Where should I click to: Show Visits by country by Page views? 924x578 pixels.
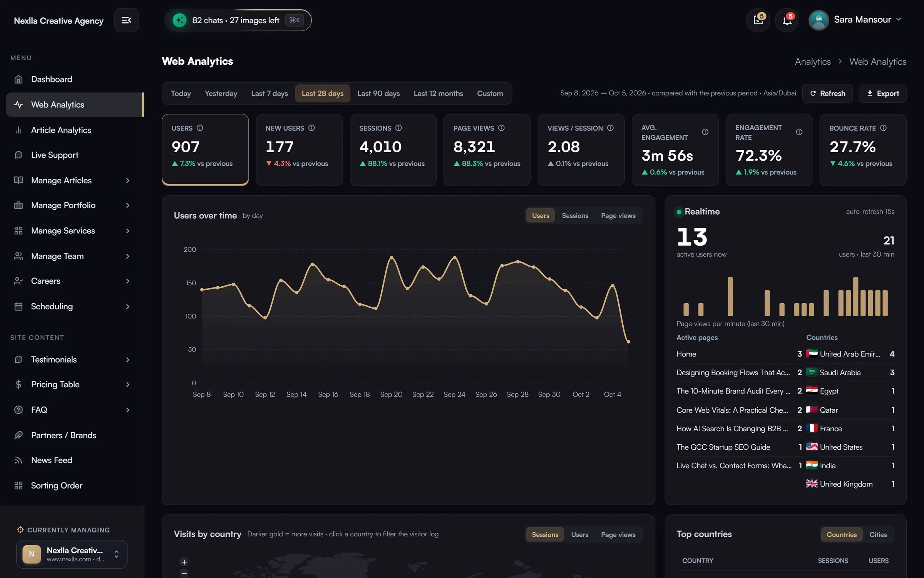618,534
